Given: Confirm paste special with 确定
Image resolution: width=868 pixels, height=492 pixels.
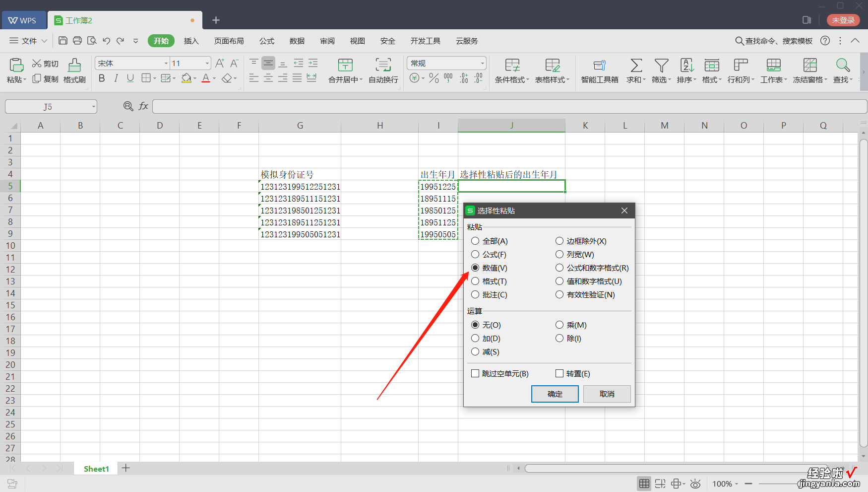Looking at the screenshot, I should [555, 394].
